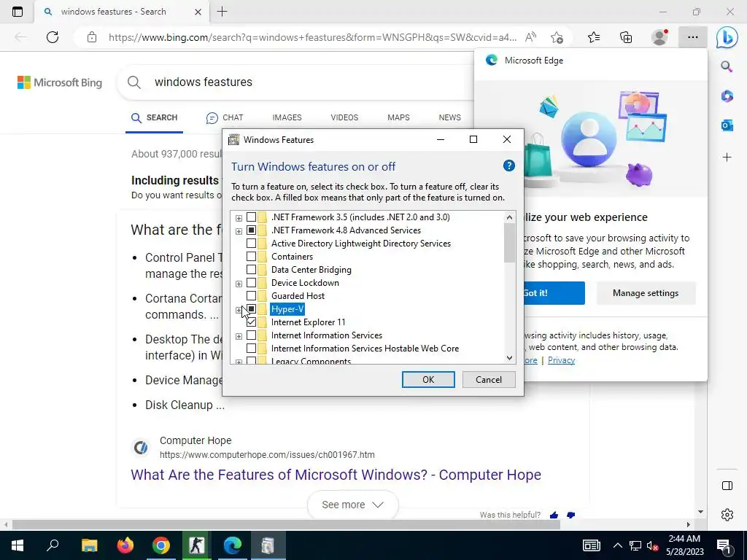The image size is (747, 560).
Task: Switch to the Bing CHAT tab
Action: pyautogui.click(x=225, y=117)
